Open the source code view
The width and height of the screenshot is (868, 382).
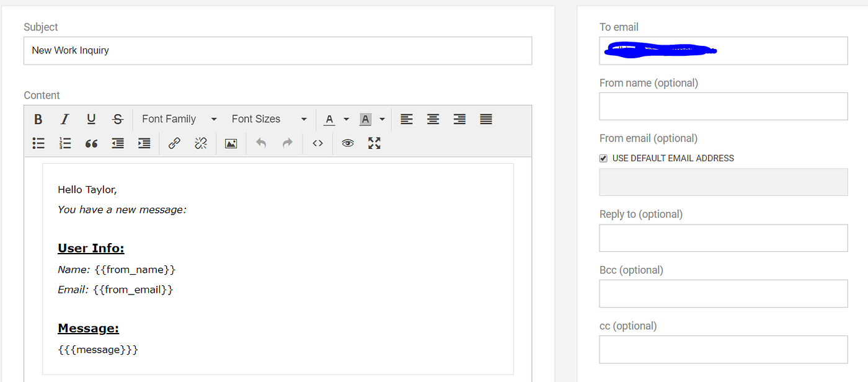pyautogui.click(x=317, y=143)
